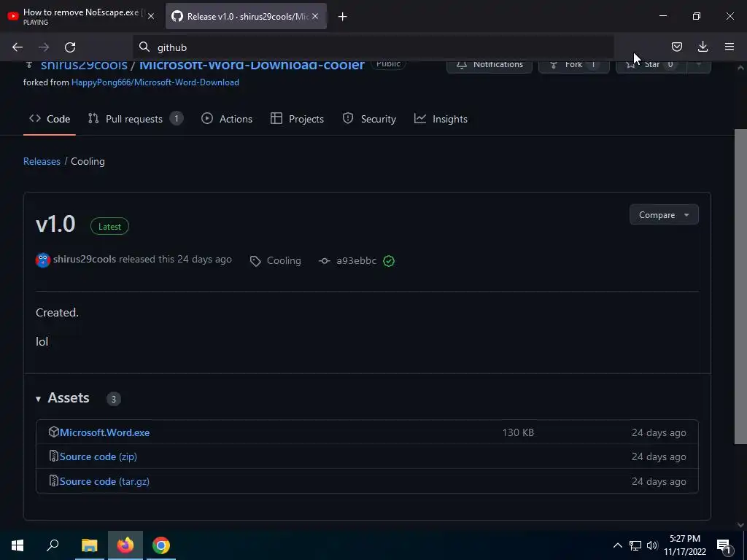The image size is (747, 560).
Task: Click the 130 KB file size text
Action: click(518, 432)
